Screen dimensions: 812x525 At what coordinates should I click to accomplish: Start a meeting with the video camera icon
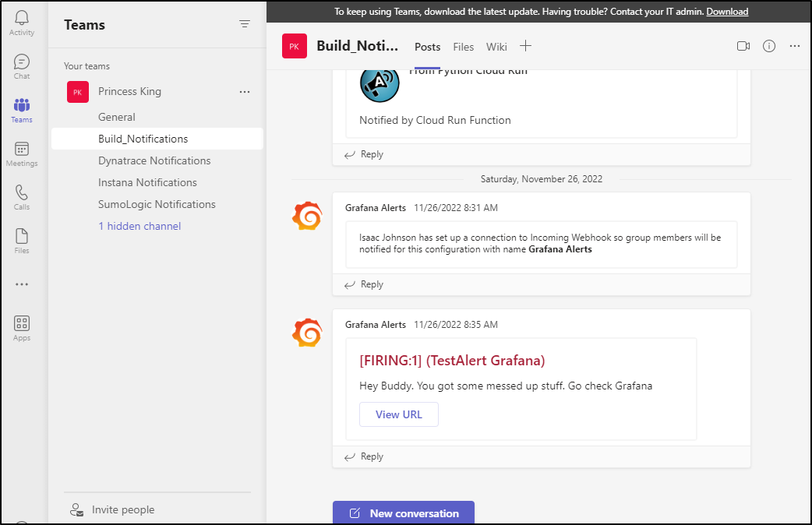(x=743, y=46)
